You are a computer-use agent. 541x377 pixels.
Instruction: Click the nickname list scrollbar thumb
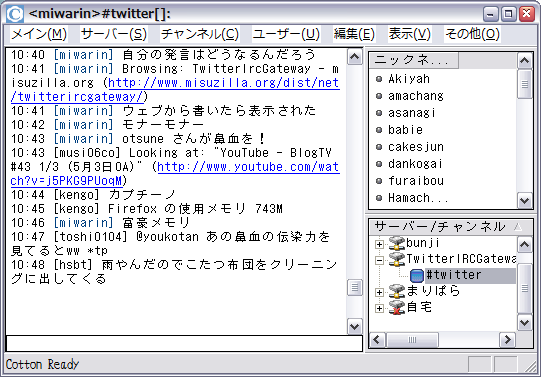525,84
